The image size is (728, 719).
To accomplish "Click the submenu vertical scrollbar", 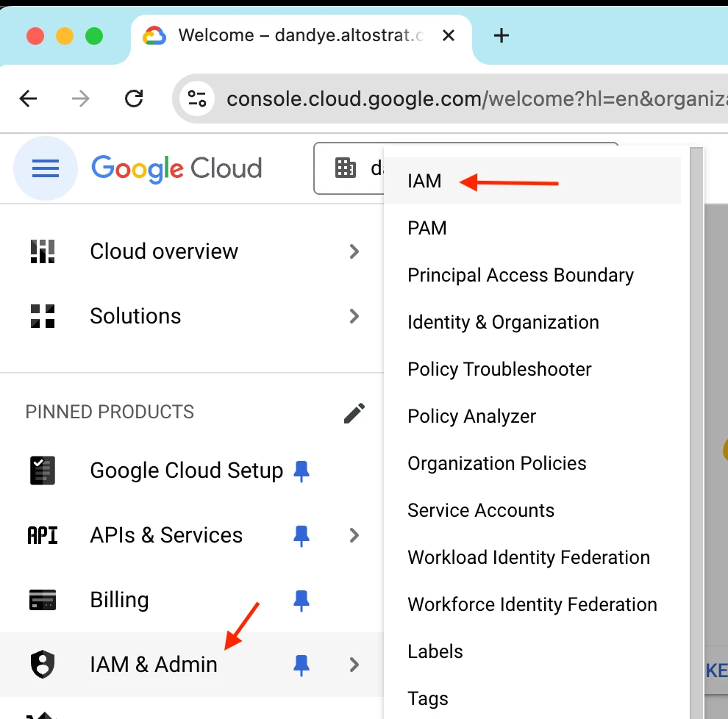I will 696,432.
